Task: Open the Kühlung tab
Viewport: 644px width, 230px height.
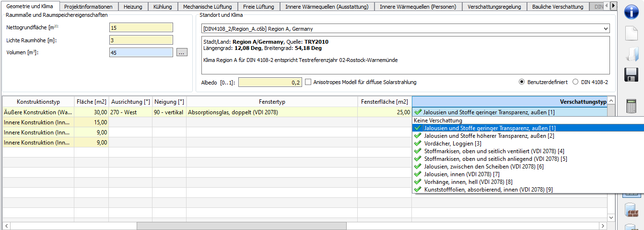Action: (163, 7)
